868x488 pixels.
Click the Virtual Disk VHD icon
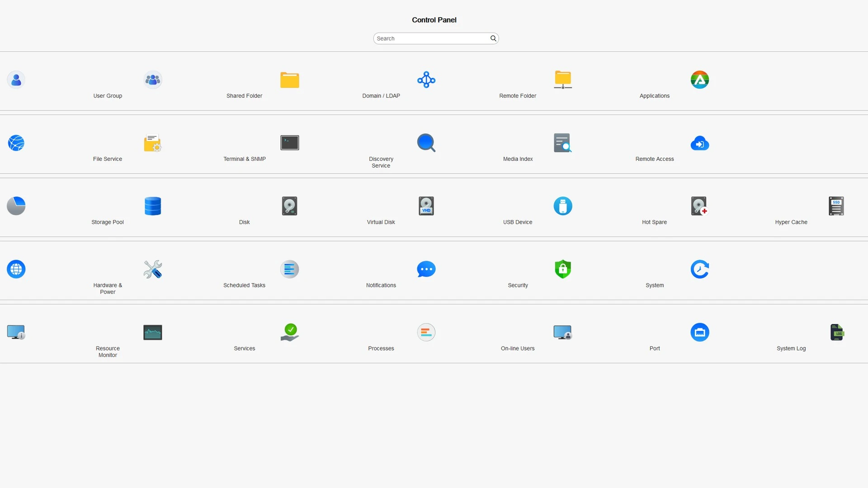[426, 206]
